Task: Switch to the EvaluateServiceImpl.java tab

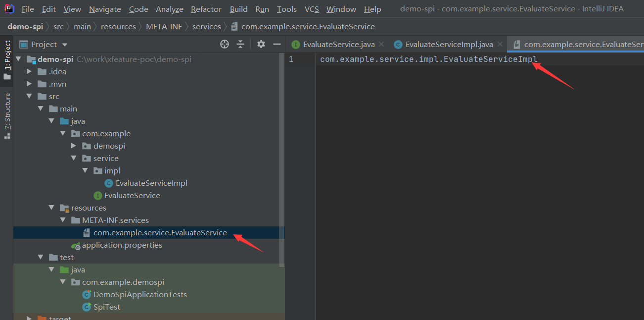Action: click(x=449, y=45)
